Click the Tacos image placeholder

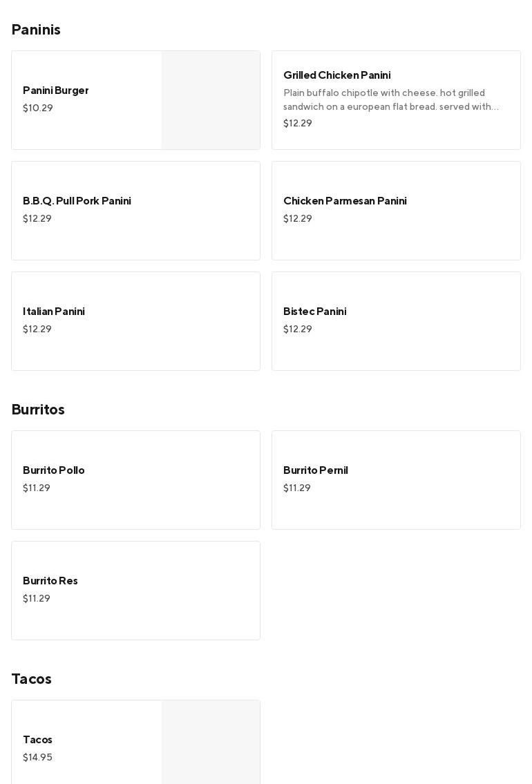(211, 743)
